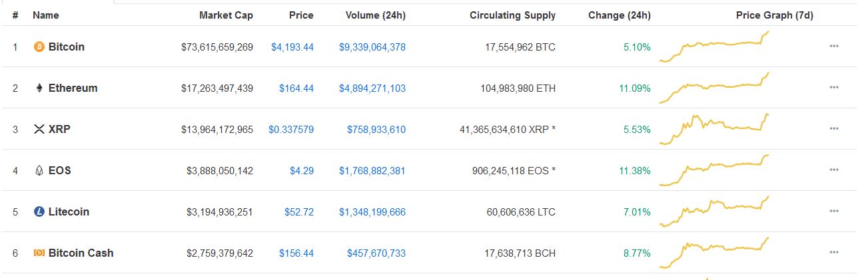Click the XRP logo icon

[x=39, y=130]
